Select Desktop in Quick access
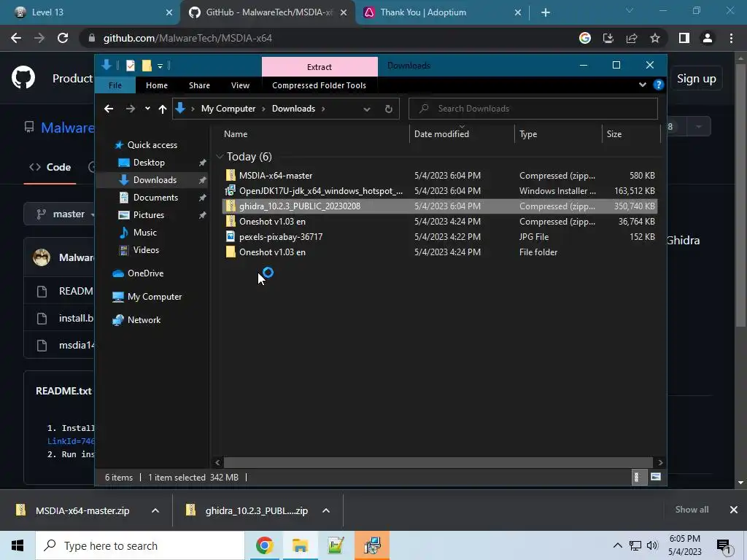Viewport: 747px width, 560px height. (x=149, y=163)
